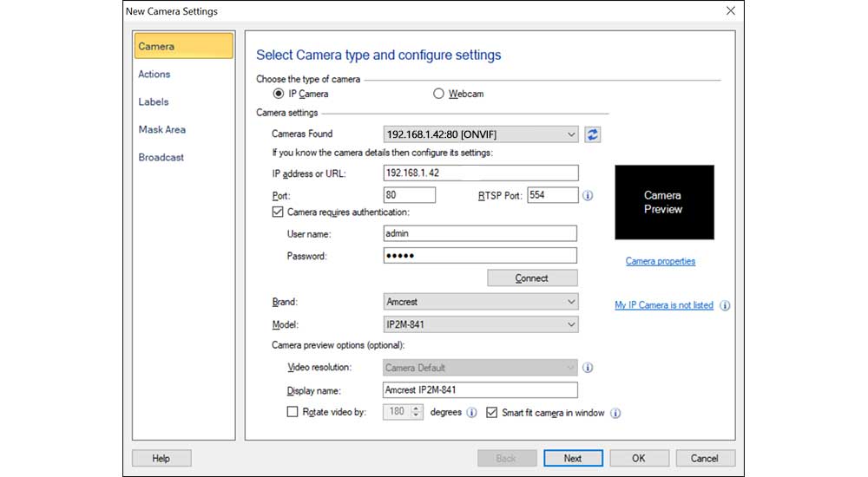Switch to the Actions section
The height and width of the screenshot is (477, 868).
point(155,75)
